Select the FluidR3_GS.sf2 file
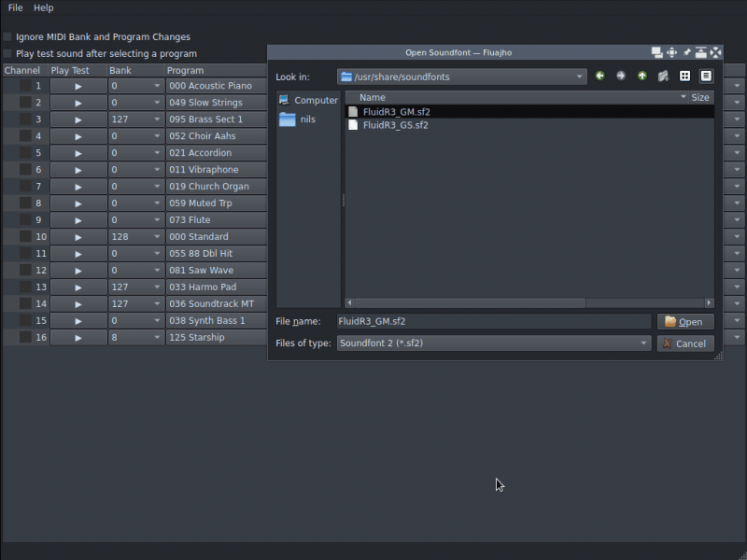Screen dimensions: 747x560 [395, 125]
